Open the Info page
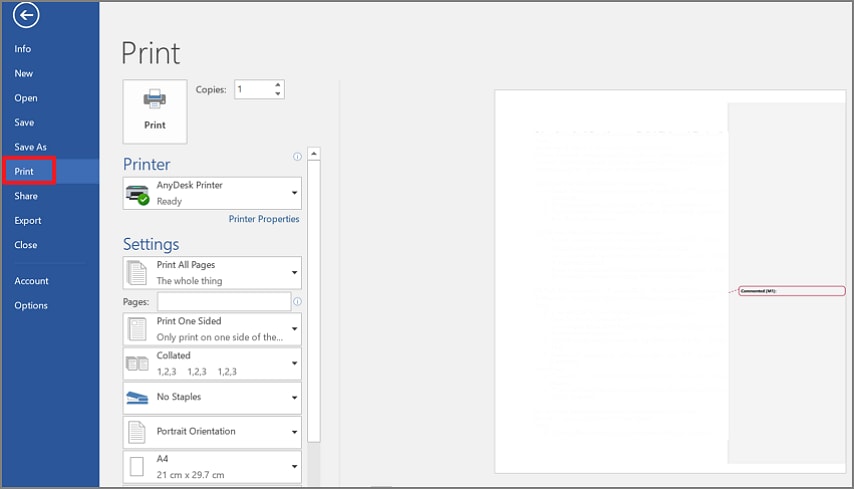The height and width of the screenshot is (489, 854). pyautogui.click(x=22, y=49)
